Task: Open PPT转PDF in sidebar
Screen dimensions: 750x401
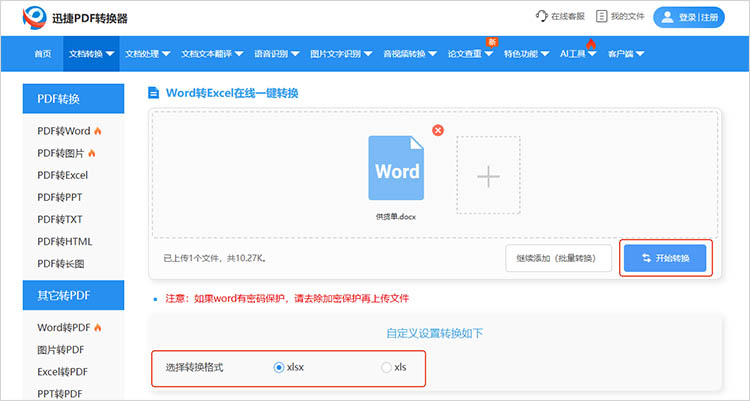Action: (60, 394)
